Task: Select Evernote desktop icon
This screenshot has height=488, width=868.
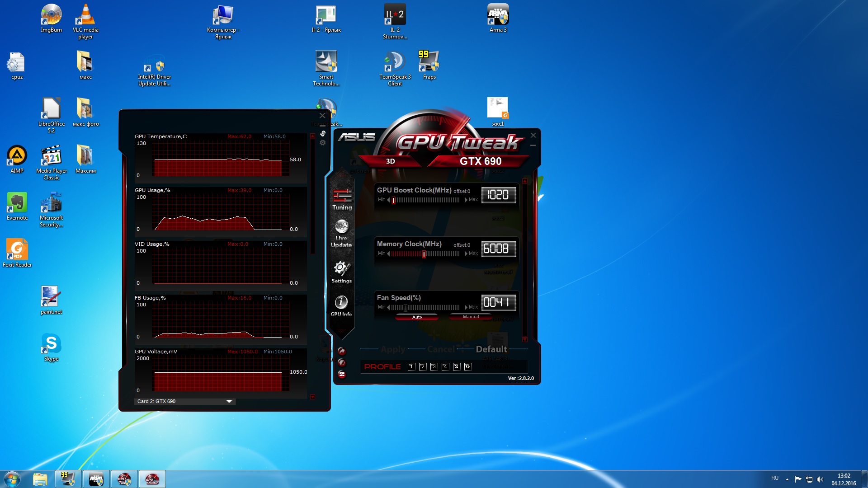Action: click(x=17, y=206)
